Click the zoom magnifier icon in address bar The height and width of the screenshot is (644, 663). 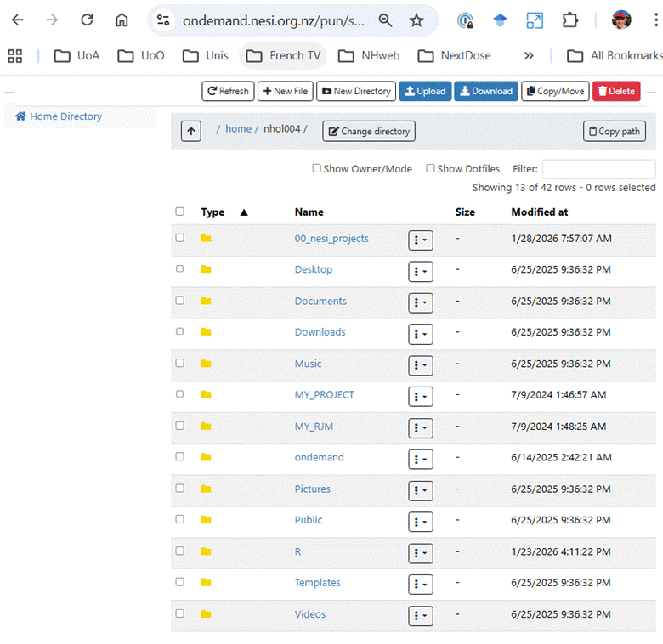point(386,20)
